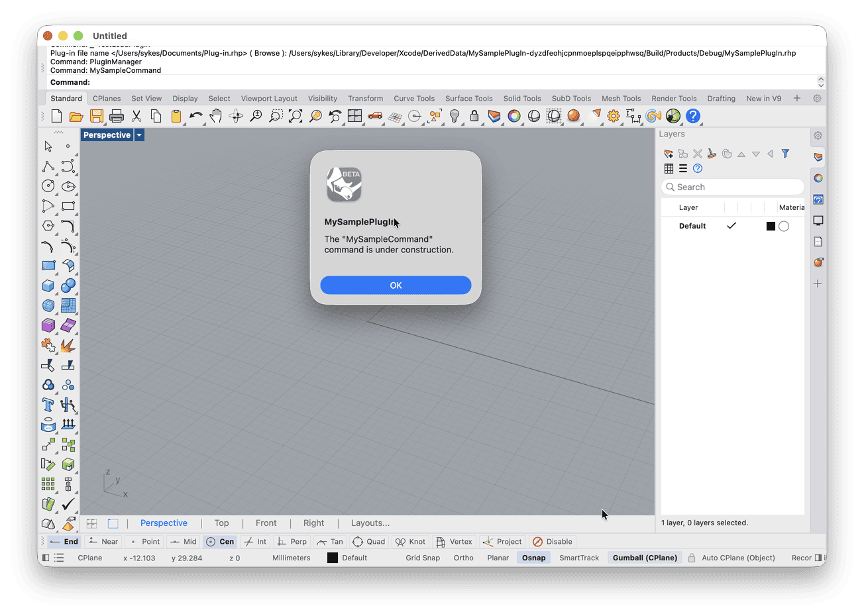Create a new document with the blank page icon
864x616 pixels.
[x=57, y=117]
